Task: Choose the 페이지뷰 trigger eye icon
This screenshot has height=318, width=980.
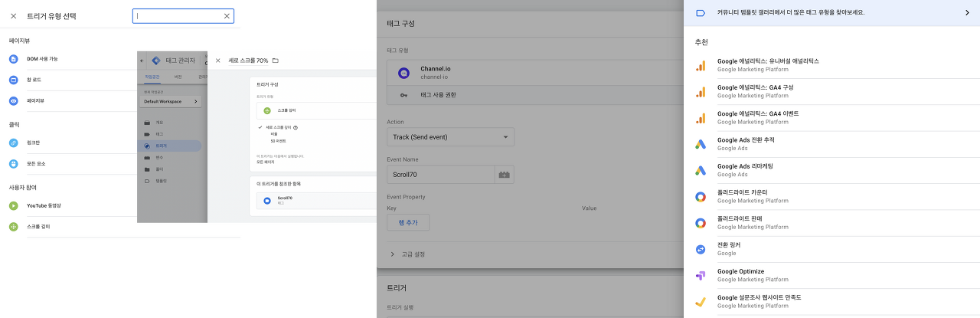Action: tap(13, 100)
